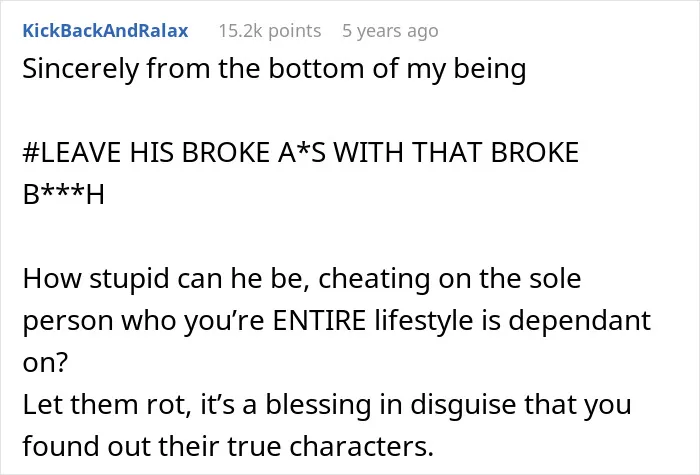Click the words THAT BROKE

tap(495, 152)
